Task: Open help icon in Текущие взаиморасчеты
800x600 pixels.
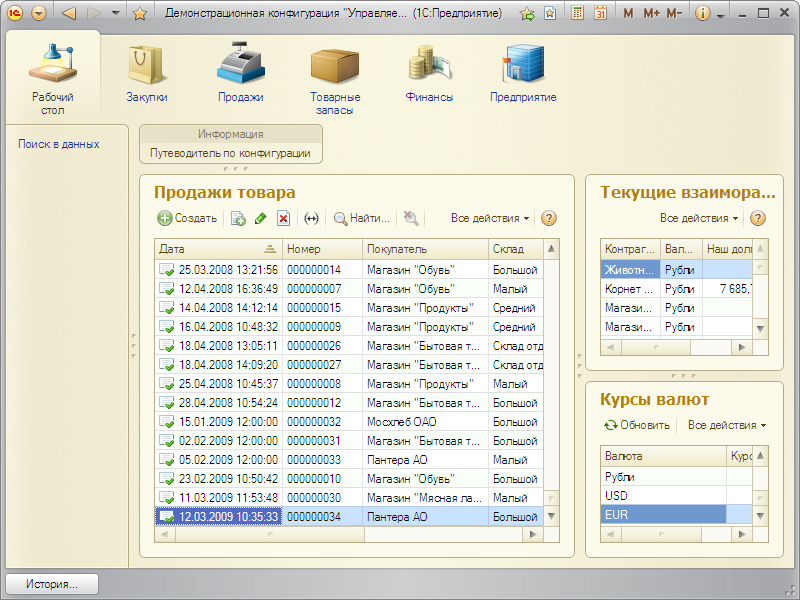Action: tap(758, 218)
